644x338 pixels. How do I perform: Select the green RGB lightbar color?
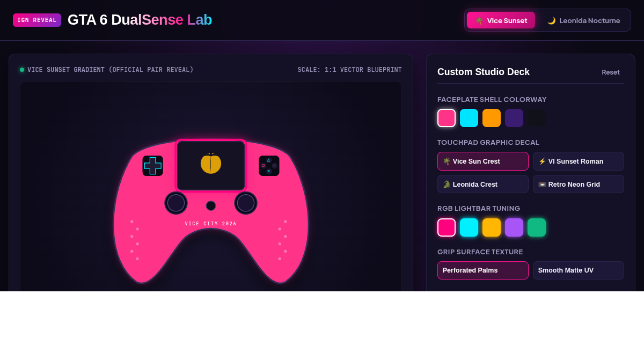tap(537, 227)
